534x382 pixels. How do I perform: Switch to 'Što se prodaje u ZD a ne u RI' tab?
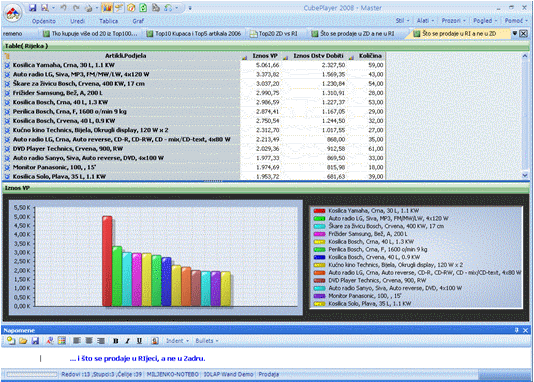(353, 34)
